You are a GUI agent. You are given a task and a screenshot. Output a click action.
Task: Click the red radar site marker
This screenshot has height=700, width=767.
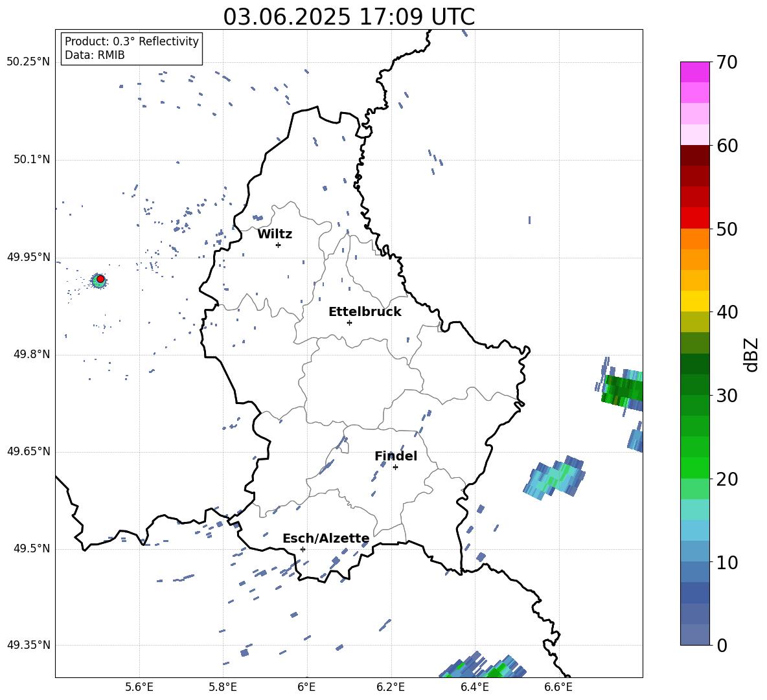pyautogui.click(x=100, y=279)
